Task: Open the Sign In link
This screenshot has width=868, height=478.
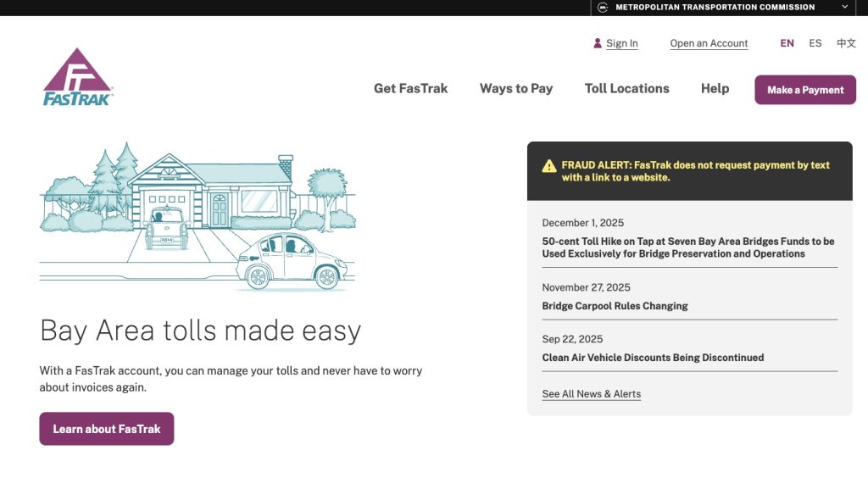Action: coord(621,43)
